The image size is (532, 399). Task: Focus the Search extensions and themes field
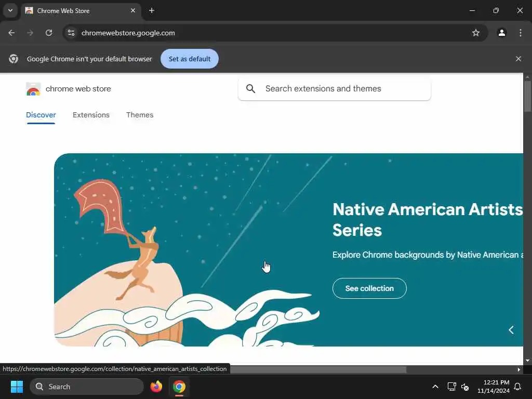(x=334, y=88)
